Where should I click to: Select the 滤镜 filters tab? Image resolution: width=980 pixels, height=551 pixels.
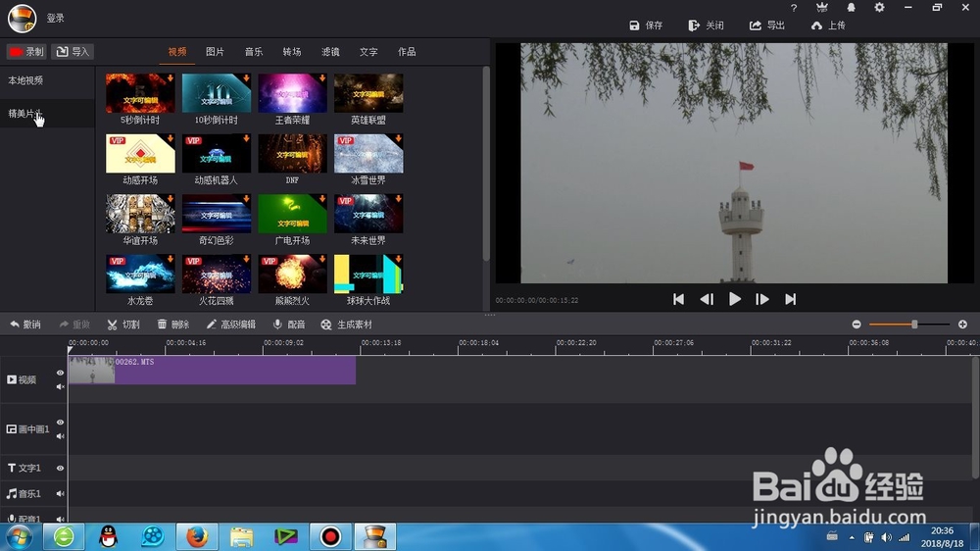point(330,52)
